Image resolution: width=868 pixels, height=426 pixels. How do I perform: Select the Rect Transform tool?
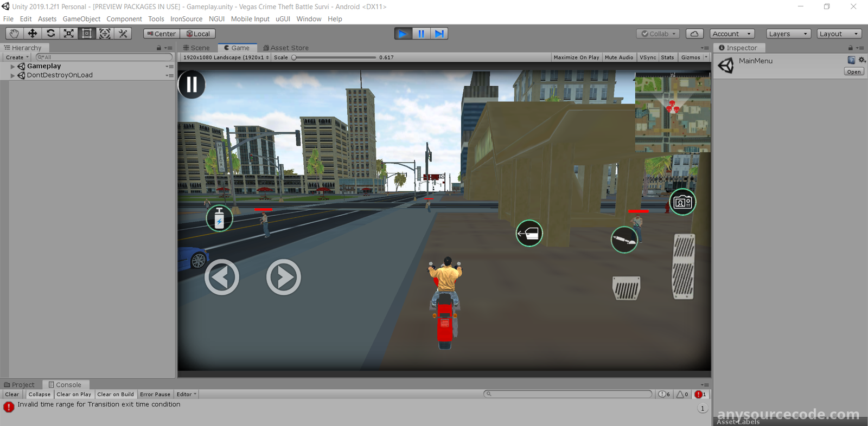[x=87, y=34]
